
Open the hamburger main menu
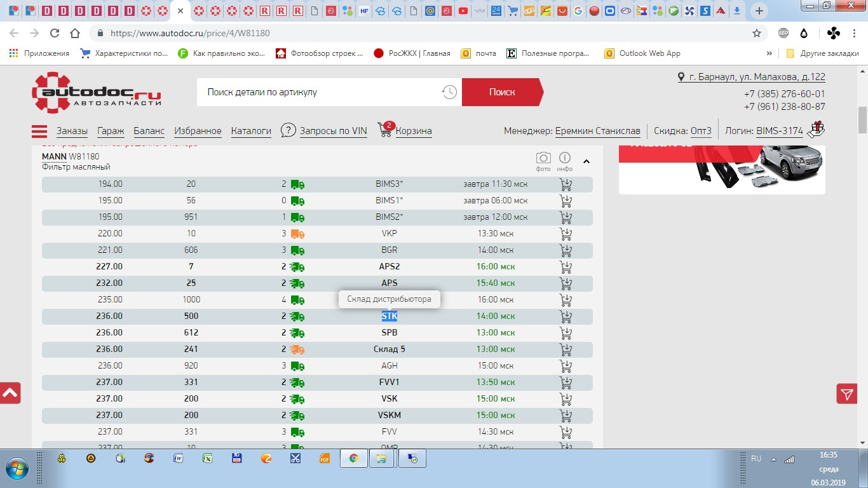39,132
